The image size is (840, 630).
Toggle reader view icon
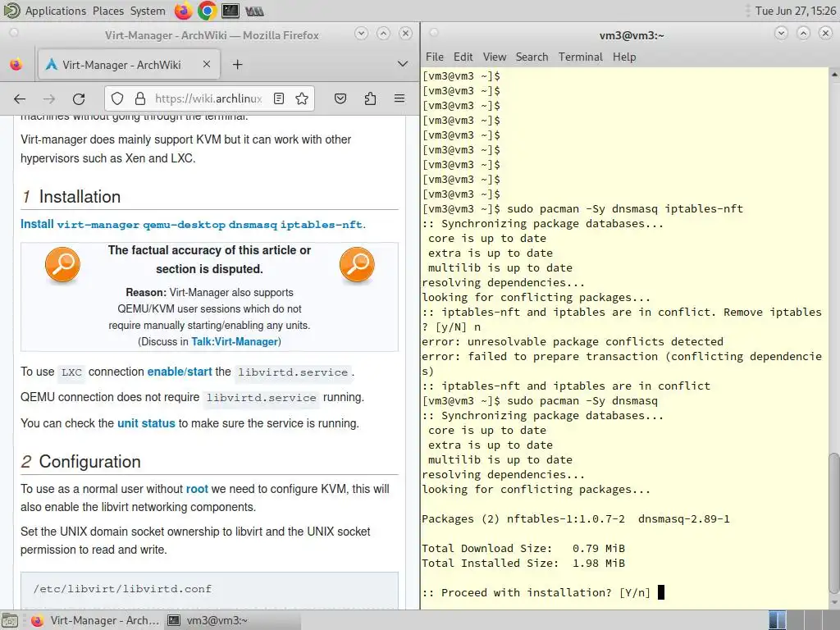[279, 98]
